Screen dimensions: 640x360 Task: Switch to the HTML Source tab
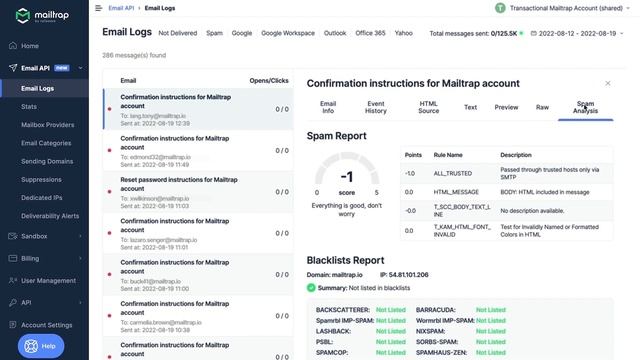point(429,107)
